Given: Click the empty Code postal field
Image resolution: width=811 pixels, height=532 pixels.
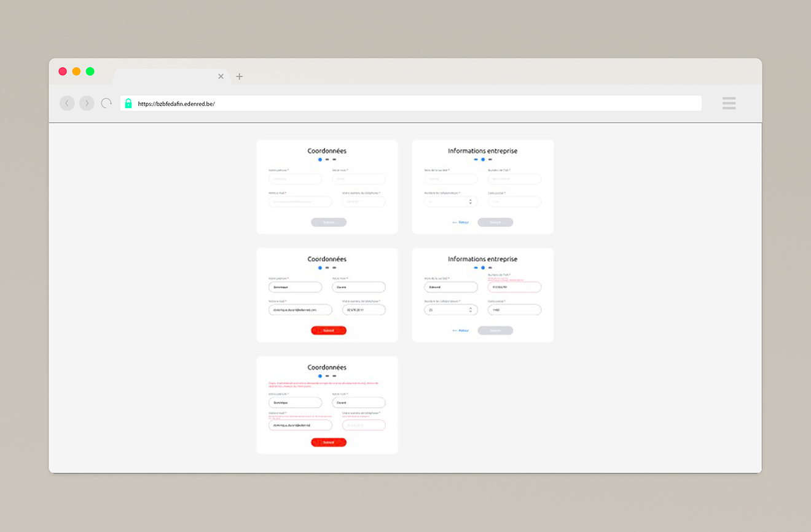Looking at the screenshot, I should [514, 201].
